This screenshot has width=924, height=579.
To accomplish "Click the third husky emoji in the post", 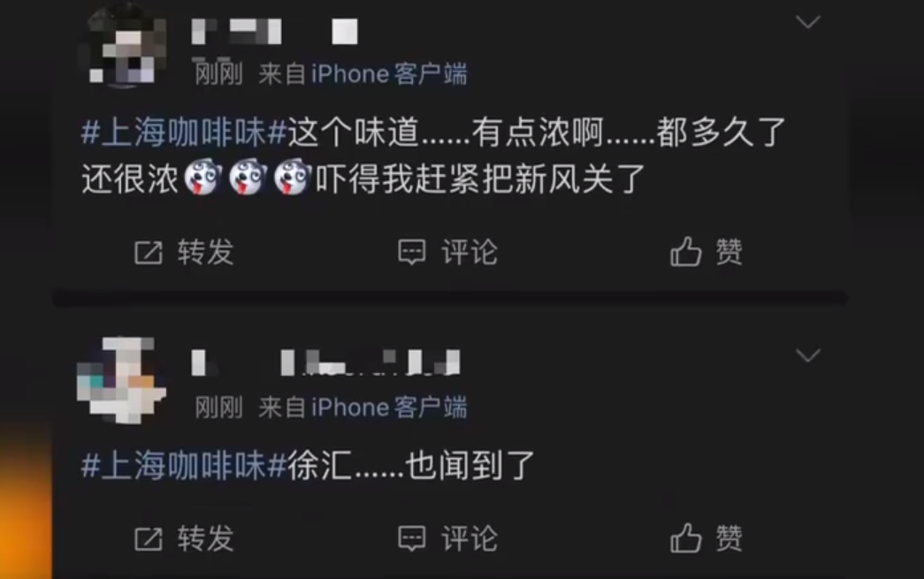I will click(293, 178).
